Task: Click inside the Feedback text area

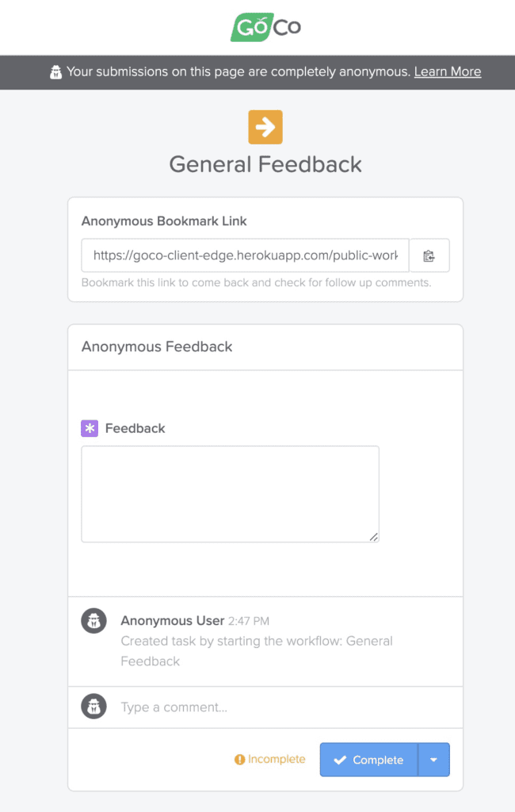Action: (229, 492)
